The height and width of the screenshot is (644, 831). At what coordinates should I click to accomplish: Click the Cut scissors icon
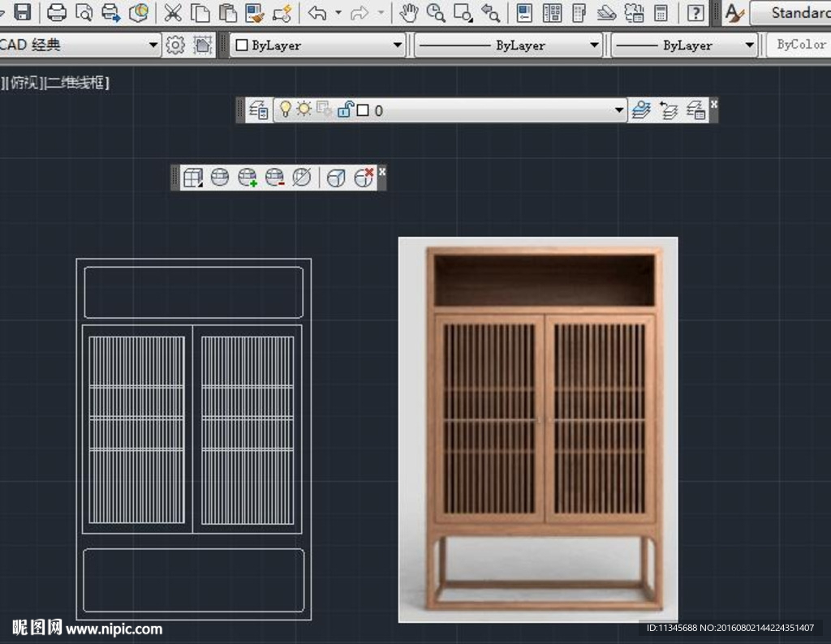172,11
